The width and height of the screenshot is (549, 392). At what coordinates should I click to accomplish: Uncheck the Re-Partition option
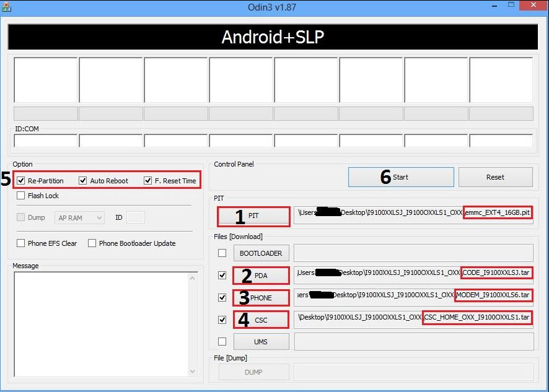pyautogui.click(x=21, y=181)
